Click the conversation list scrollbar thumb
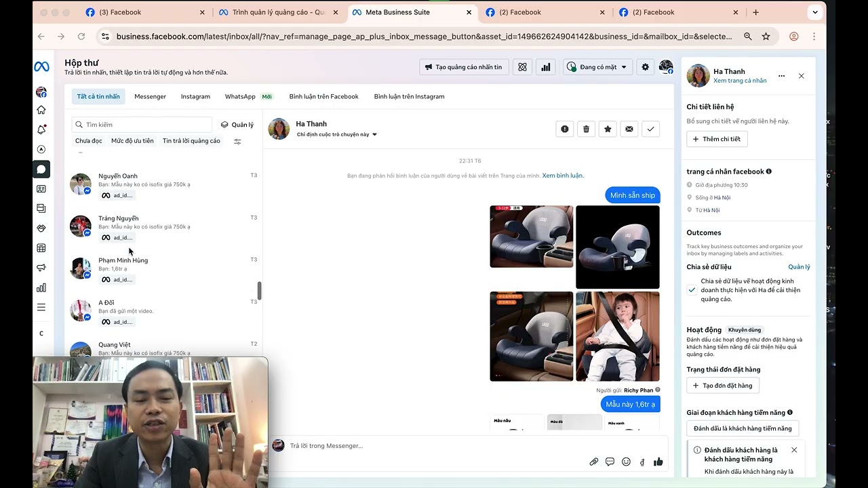868x488 pixels. (x=259, y=291)
